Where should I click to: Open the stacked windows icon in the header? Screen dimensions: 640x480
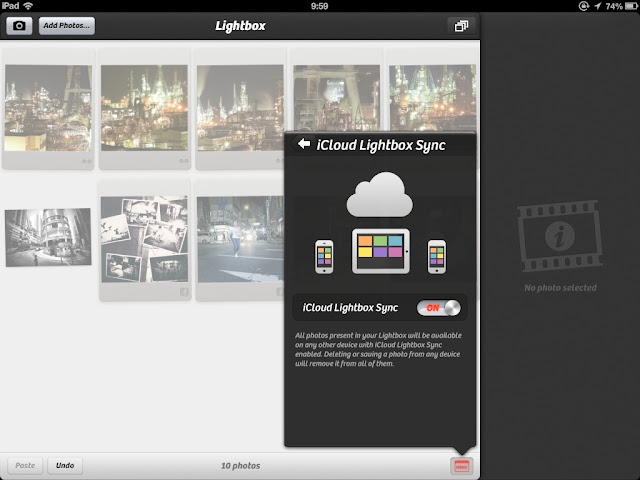461,26
